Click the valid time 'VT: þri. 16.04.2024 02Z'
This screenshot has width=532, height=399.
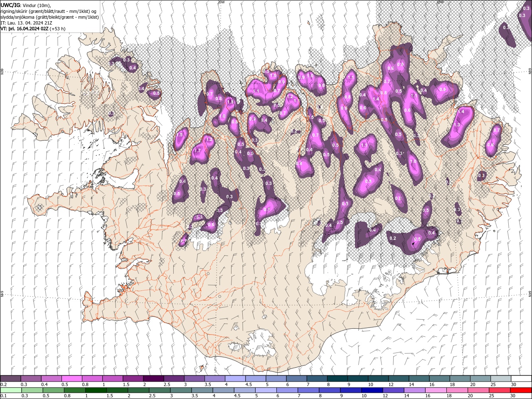pyautogui.click(x=25, y=29)
